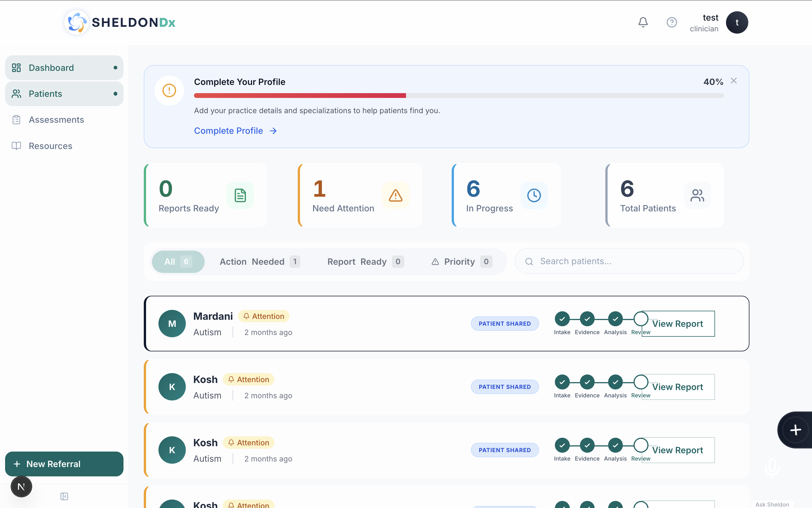
Task: Click Mardani's Attention badge
Action: point(264,316)
